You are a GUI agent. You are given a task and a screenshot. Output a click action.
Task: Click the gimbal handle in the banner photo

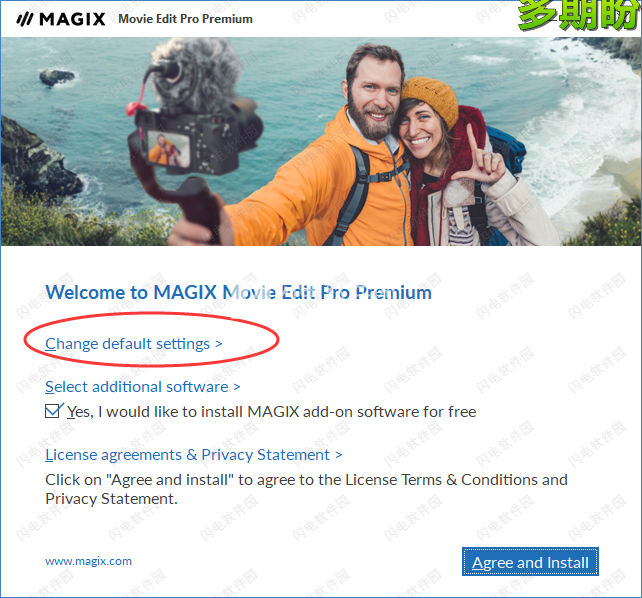[x=199, y=209]
